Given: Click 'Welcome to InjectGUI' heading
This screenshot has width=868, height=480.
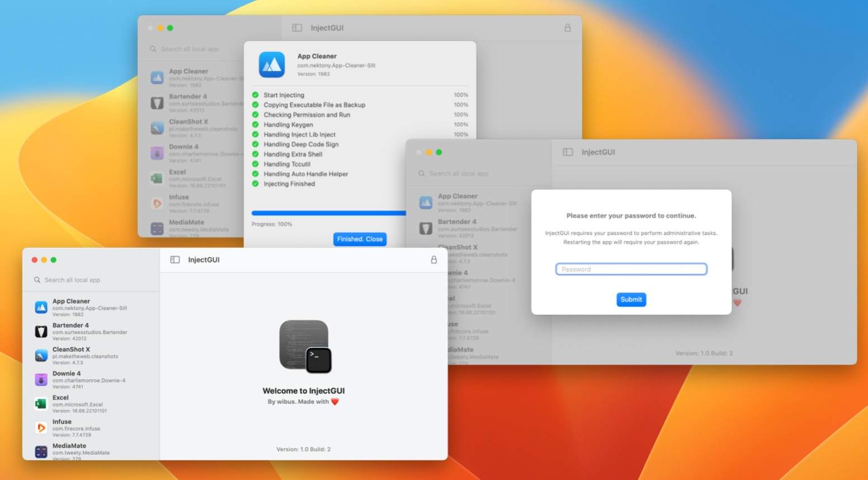Looking at the screenshot, I should tap(304, 390).
